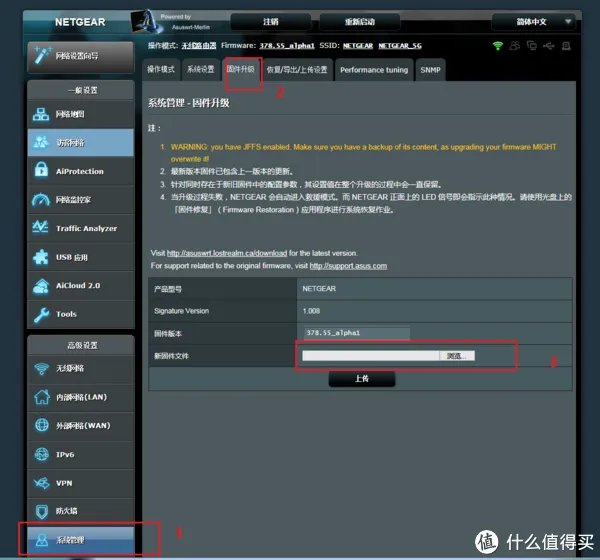Click new firmware file path field
This screenshot has width=600, height=560.
(x=370, y=356)
